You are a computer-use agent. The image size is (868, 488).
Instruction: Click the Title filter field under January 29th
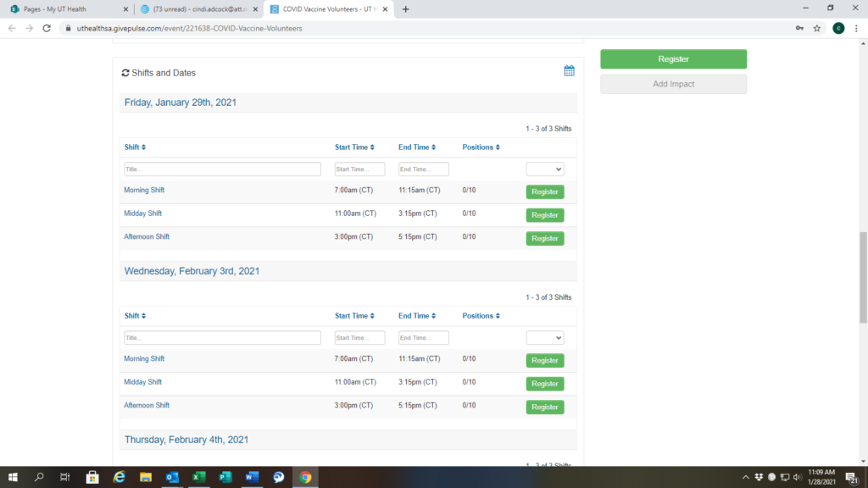(222, 169)
